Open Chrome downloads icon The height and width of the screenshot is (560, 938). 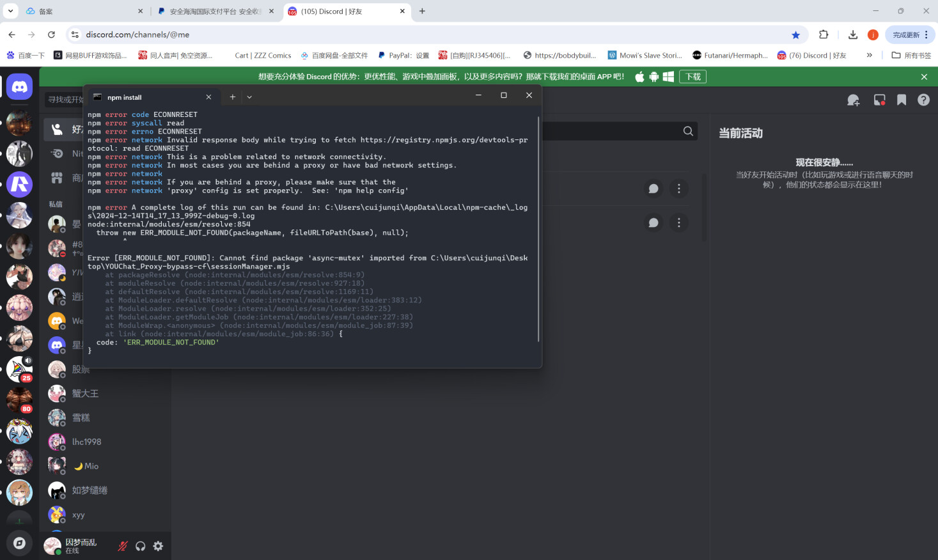pyautogui.click(x=852, y=35)
